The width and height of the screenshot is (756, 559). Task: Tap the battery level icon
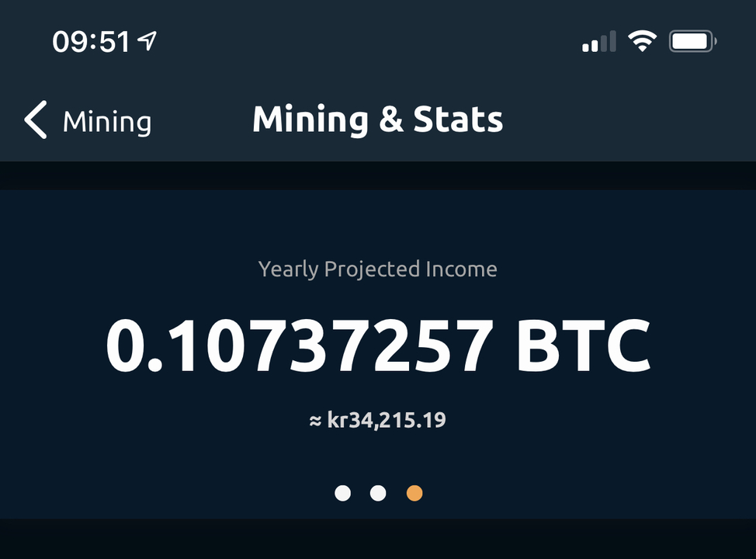click(693, 41)
